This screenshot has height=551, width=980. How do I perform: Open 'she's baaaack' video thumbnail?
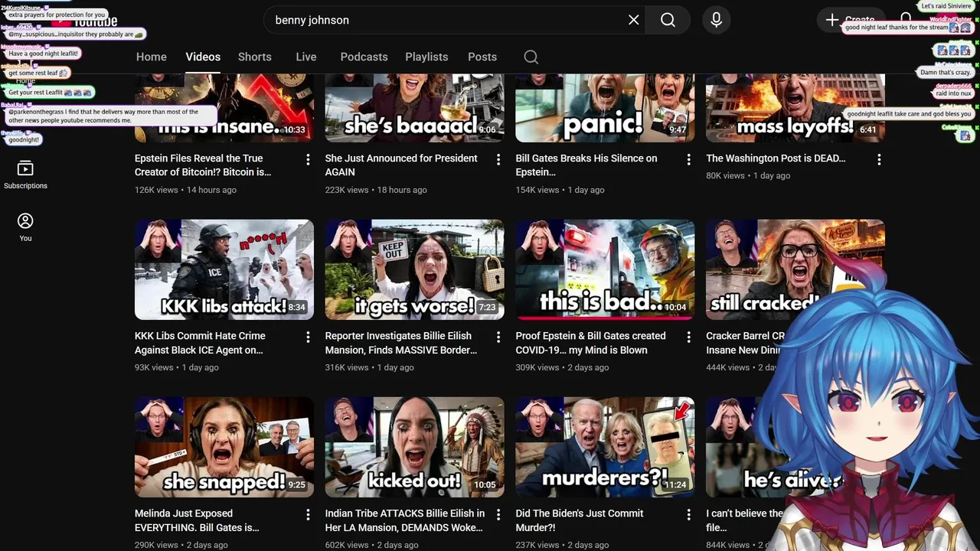click(x=414, y=108)
